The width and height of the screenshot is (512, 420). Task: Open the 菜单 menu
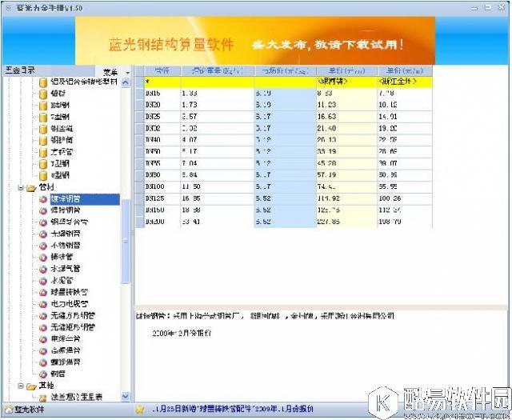coord(110,72)
